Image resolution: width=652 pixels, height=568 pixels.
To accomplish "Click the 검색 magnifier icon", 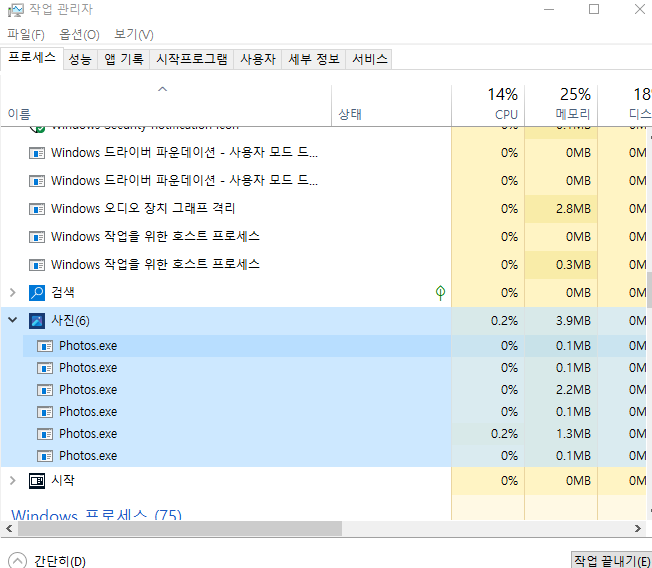I will click(x=37, y=293).
